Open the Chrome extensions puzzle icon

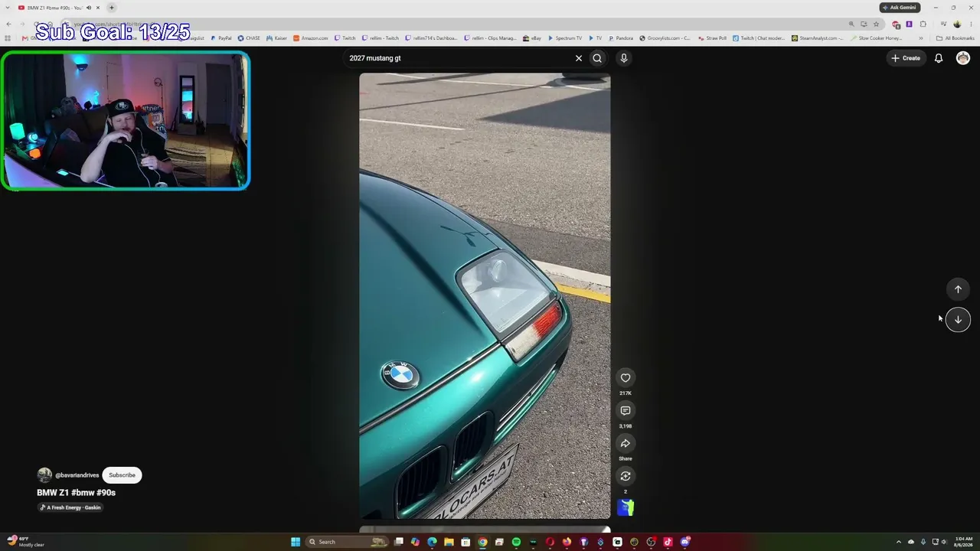923,24
